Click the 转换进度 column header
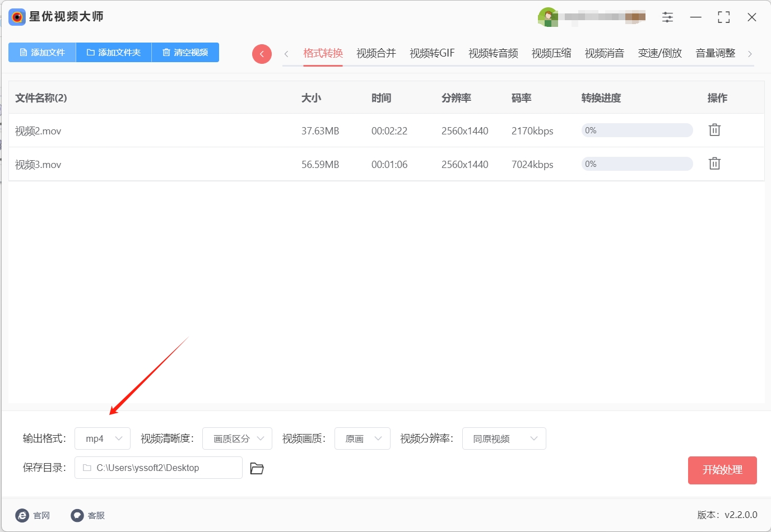The image size is (771, 532). tap(601, 98)
